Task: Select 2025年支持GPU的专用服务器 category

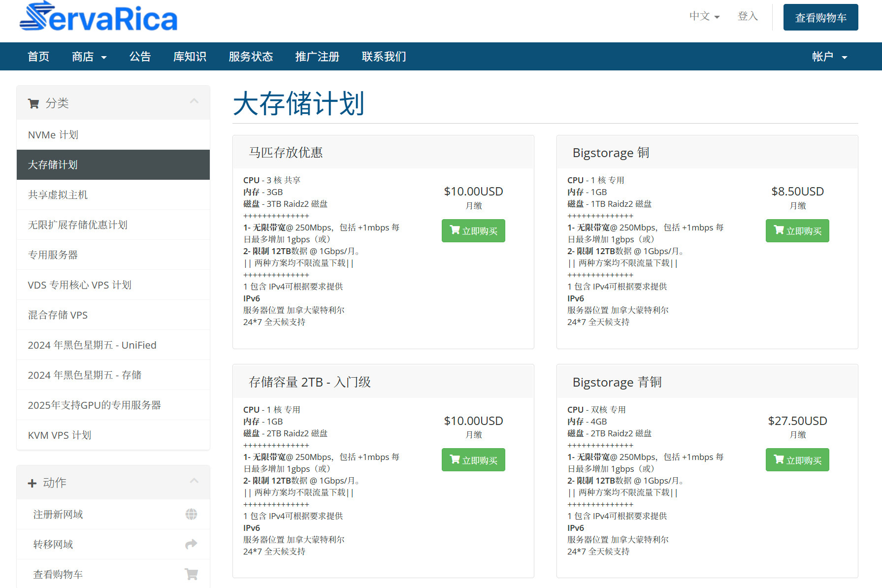Action: (113, 405)
